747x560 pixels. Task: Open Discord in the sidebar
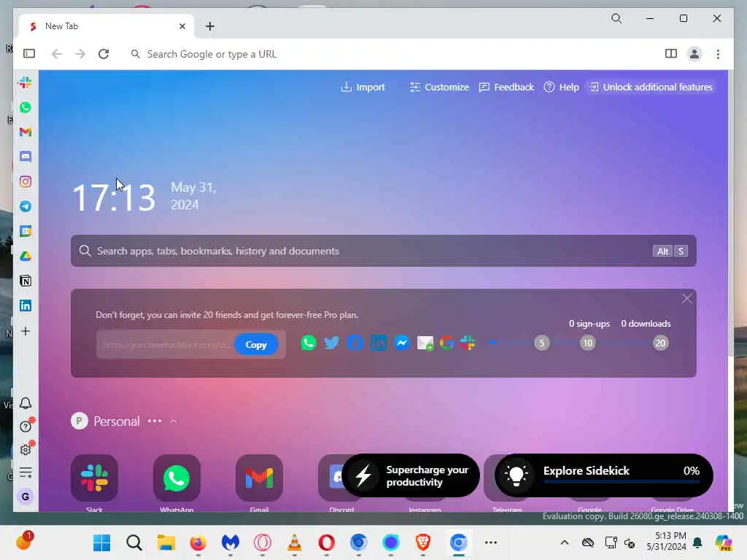[x=26, y=157]
